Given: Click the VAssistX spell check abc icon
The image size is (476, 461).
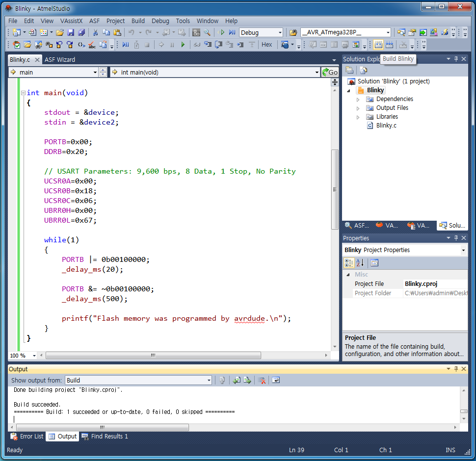Looking at the screenshot, I should click(x=92, y=45).
